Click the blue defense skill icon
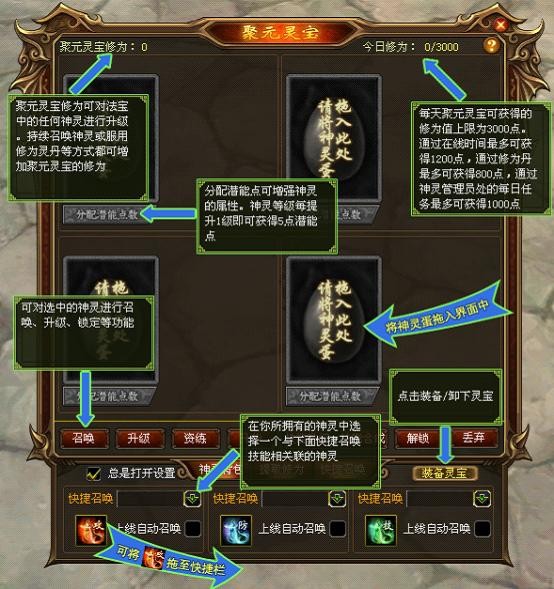554x589 pixels. (x=235, y=530)
